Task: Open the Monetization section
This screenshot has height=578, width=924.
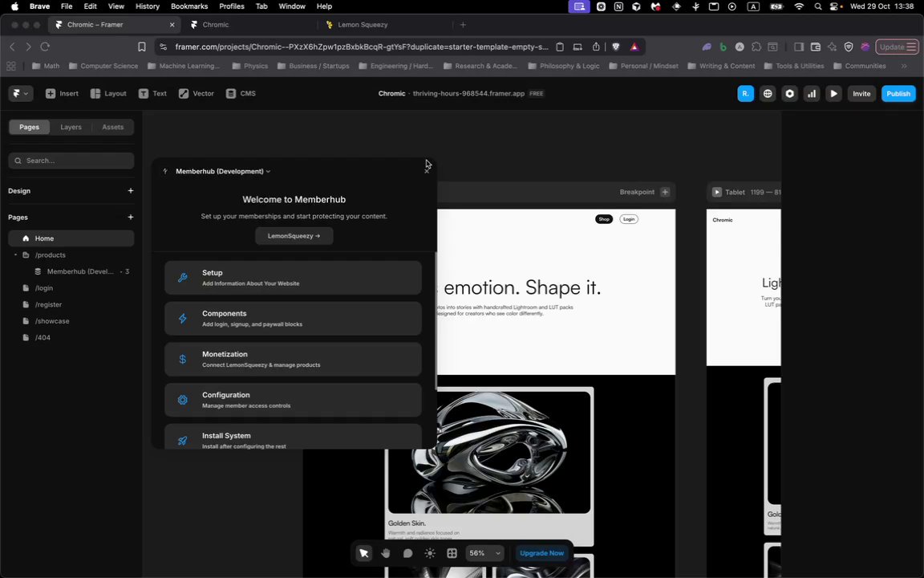Action: point(293,359)
